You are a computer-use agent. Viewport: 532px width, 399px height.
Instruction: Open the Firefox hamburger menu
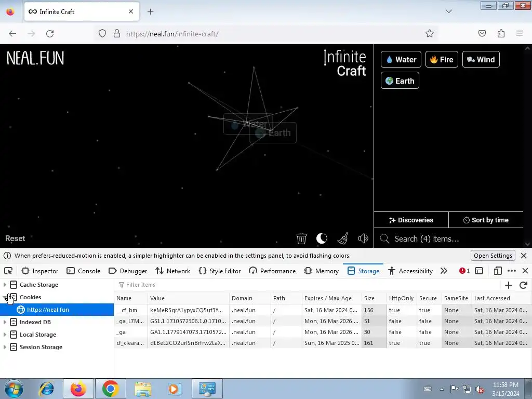pos(520,33)
